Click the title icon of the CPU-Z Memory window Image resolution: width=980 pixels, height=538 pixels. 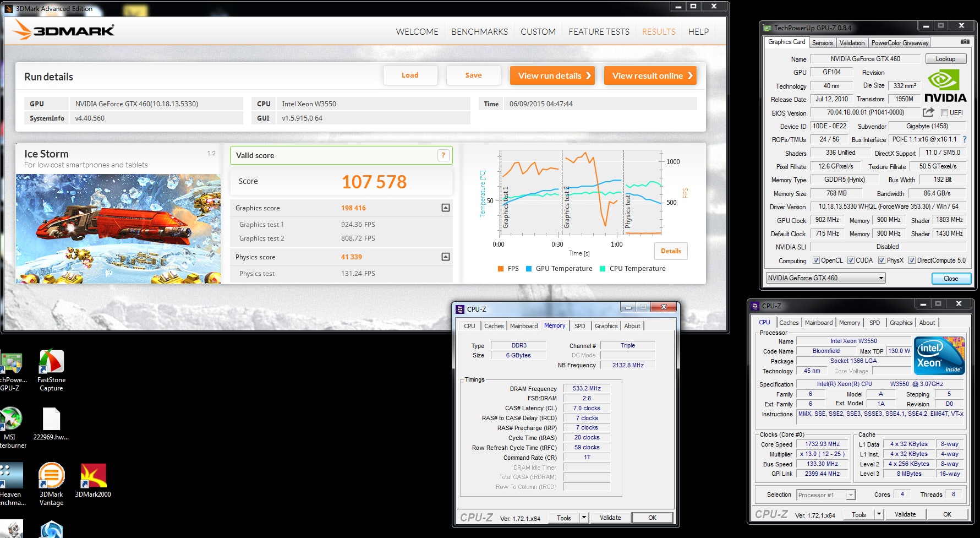[x=460, y=309]
